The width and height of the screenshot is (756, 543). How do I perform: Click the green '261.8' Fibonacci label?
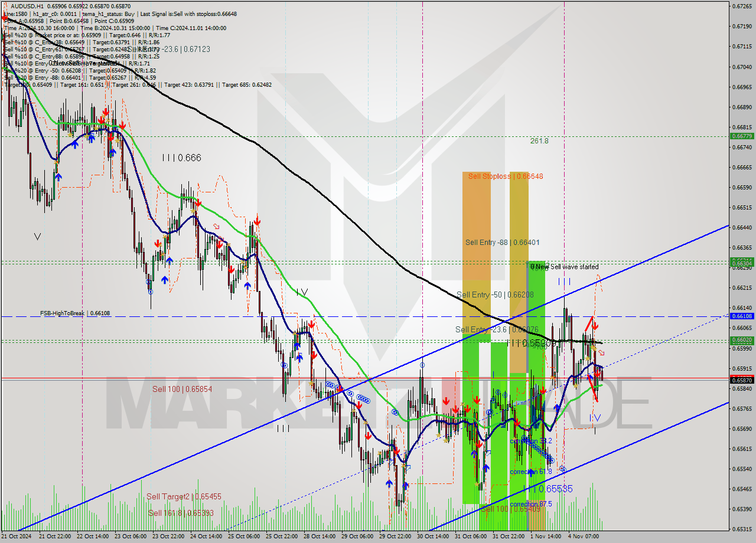coord(539,140)
